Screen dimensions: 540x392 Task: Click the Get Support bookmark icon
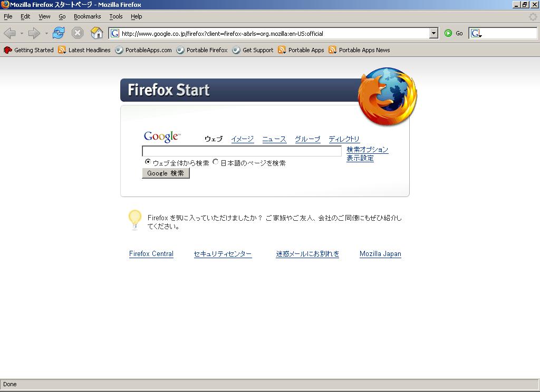[x=236, y=50]
